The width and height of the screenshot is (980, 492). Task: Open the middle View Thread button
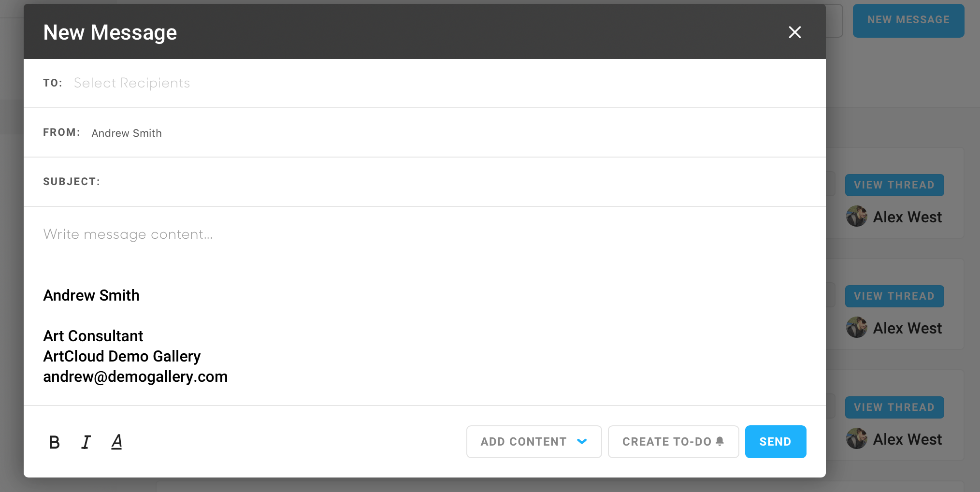point(894,296)
